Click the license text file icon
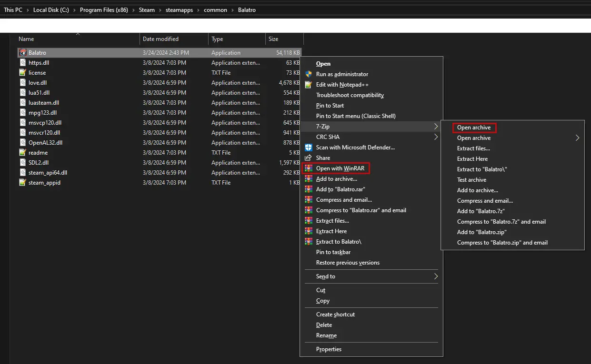Viewport: 591px width, 364px height. click(x=22, y=73)
